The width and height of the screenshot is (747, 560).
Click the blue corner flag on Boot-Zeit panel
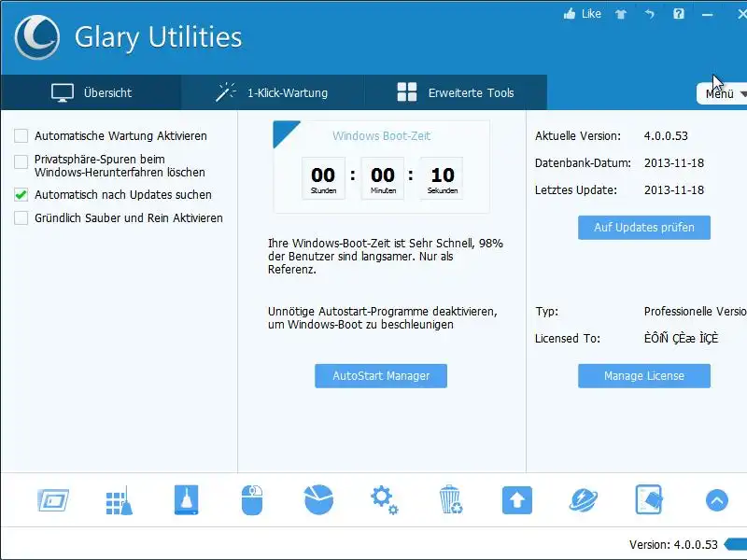pos(282,131)
